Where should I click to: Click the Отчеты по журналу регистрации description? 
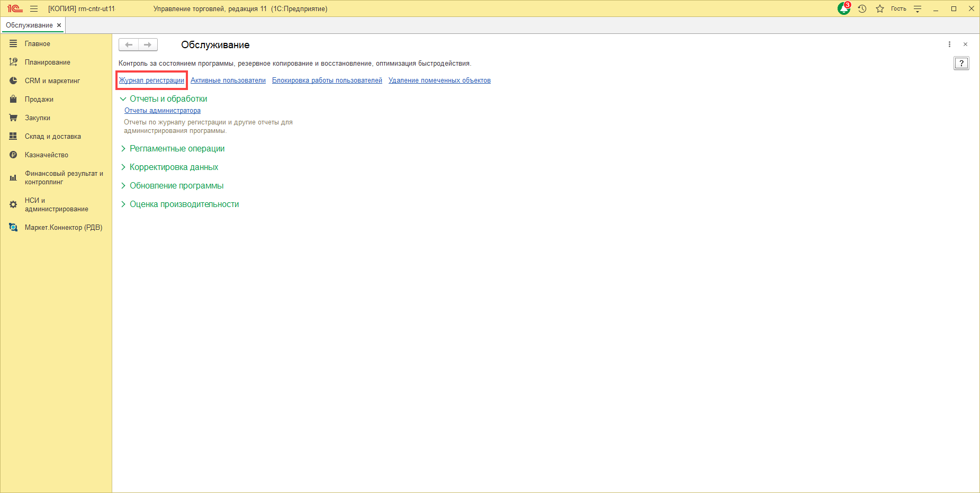pos(208,126)
